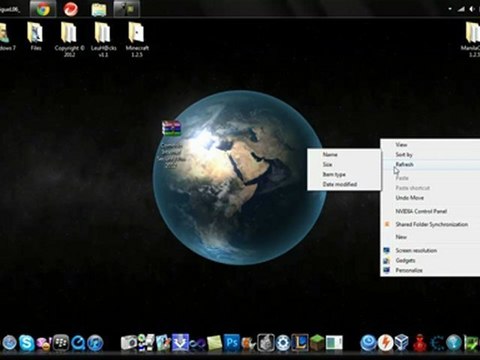Launch Skype from the dock

(26, 343)
